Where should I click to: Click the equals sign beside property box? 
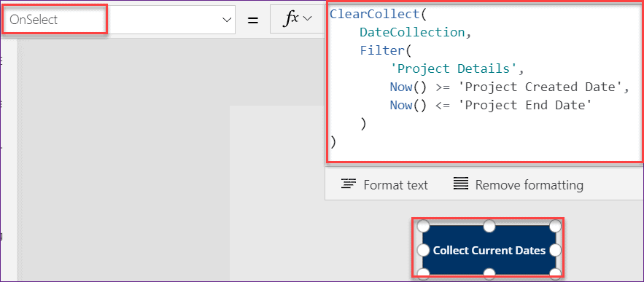(252, 20)
